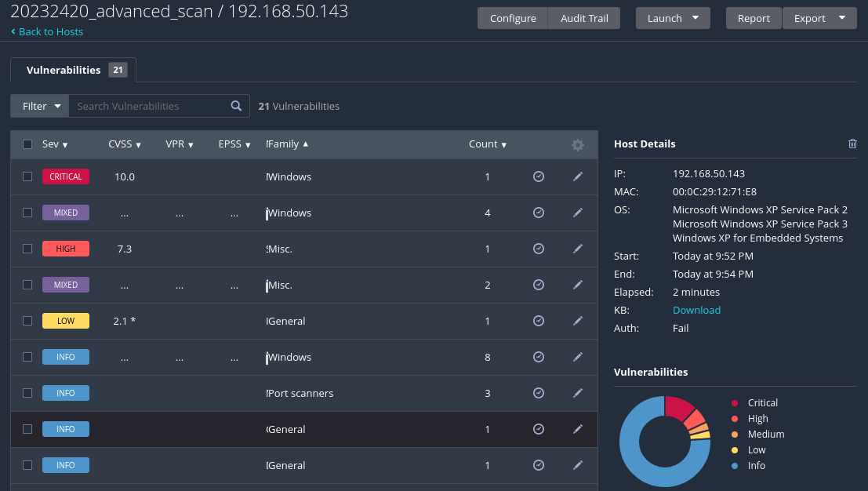Screen dimensions: 868x491
Task: Check the LOW General row checkbox
Action: tap(27, 321)
